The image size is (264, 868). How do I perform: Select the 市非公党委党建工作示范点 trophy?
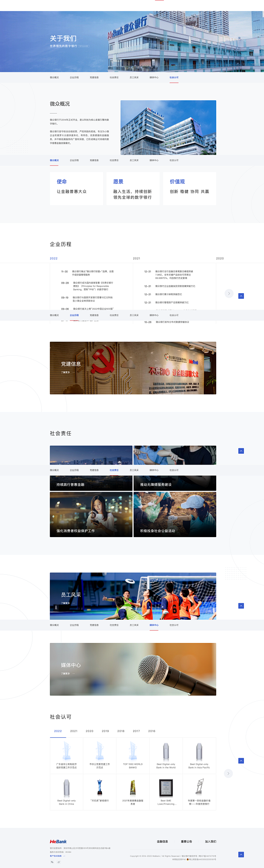100,755
